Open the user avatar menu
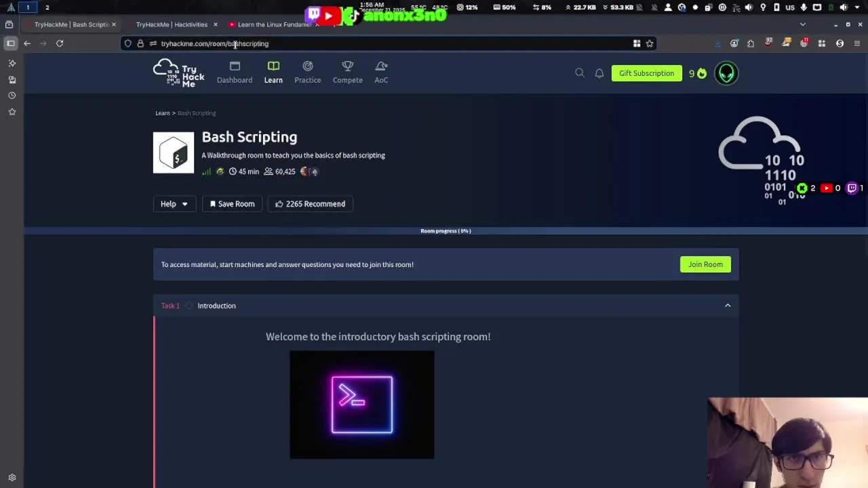The image size is (868, 488). point(726,73)
